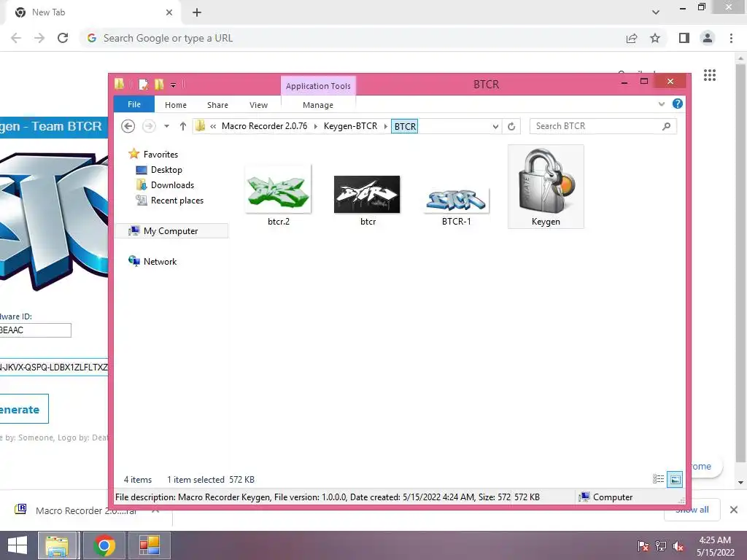Open Explorer Help question mark
The width and height of the screenshot is (747, 560).
coord(678,104)
